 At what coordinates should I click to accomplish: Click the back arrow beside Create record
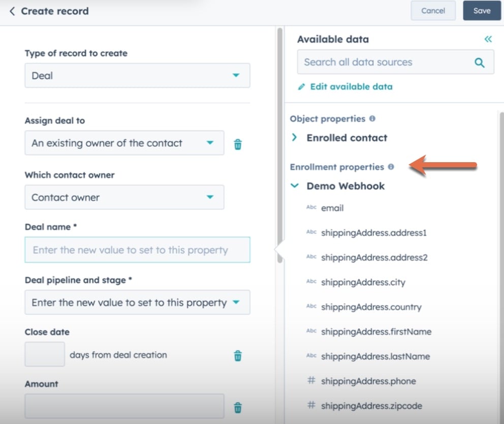(x=12, y=11)
